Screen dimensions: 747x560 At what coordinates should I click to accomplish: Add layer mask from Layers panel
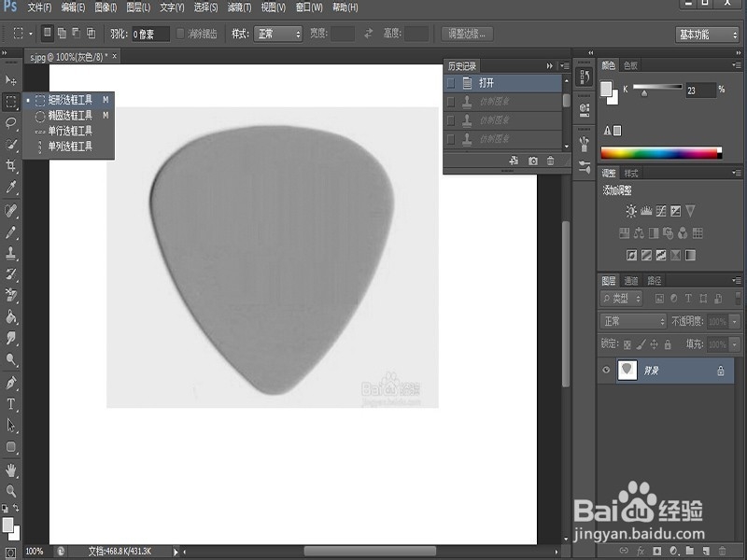click(657, 551)
